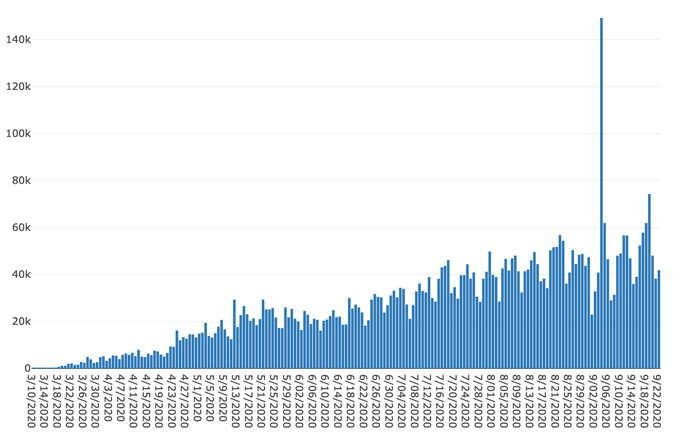This screenshot has width=680, height=437.
Task: Select the 4/27/2020 date label
Action: click(x=185, y=400)
